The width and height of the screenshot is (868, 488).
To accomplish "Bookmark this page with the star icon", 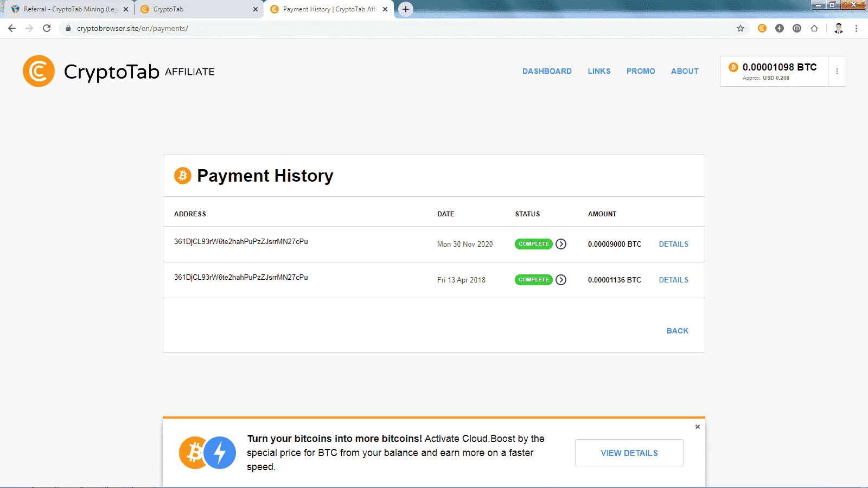I will click(x=741, y=28).
